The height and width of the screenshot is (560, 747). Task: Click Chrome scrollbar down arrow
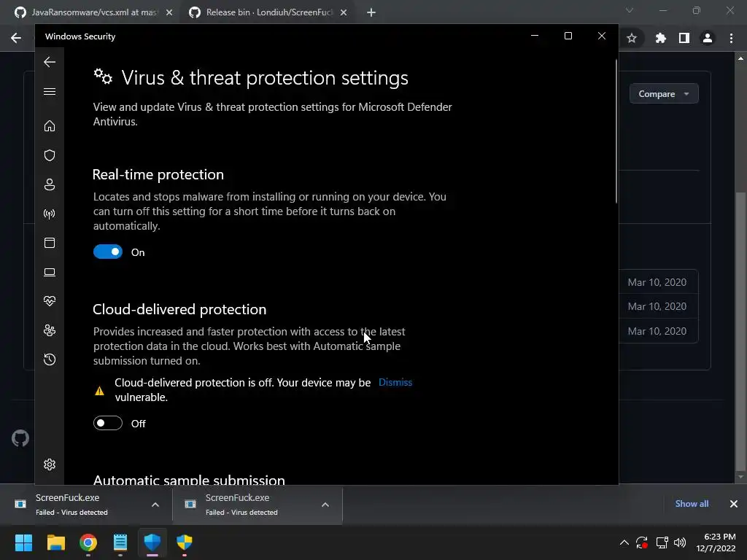pyautogui.click(x=740, y=477)
